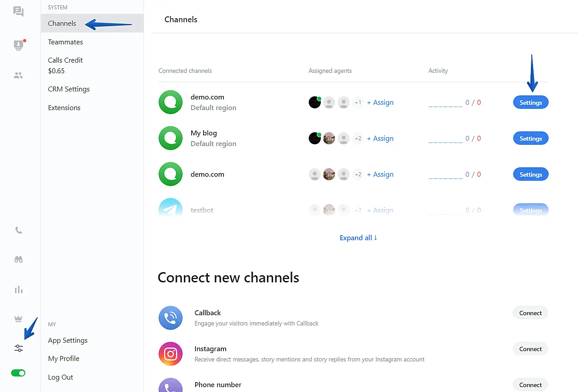The height and width of the screenshot is (392, 578).
Task: Open Settings for My blog channel
Action: tap(530, 139)
